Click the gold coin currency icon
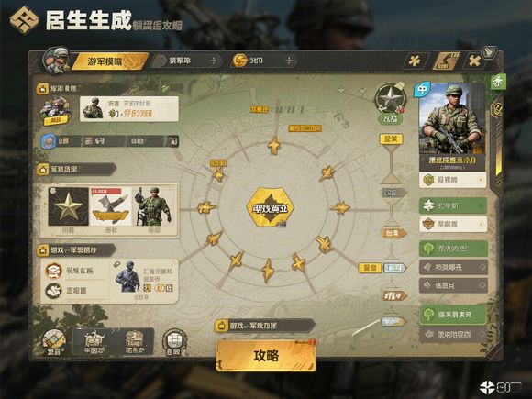532x399 pixels. point(240,61)
